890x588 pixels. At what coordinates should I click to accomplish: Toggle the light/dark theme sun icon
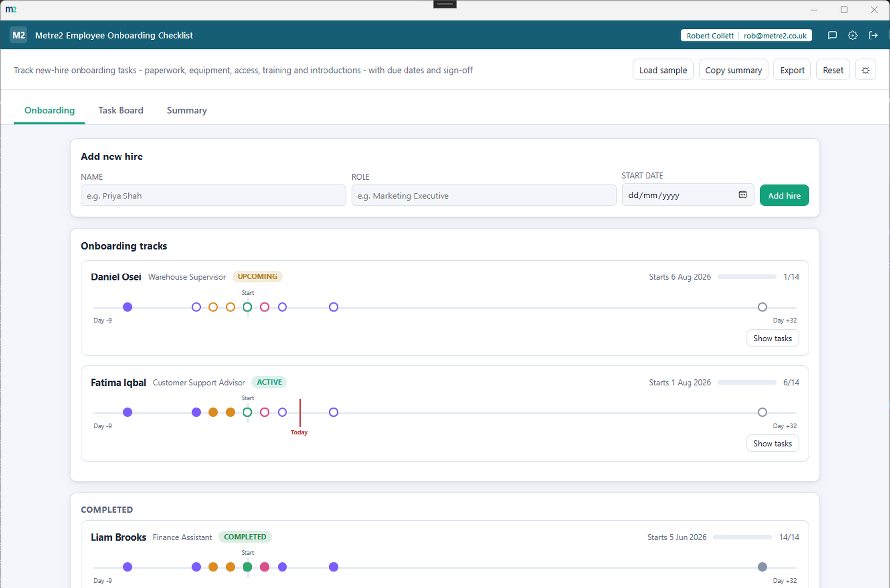pos(866,70)
